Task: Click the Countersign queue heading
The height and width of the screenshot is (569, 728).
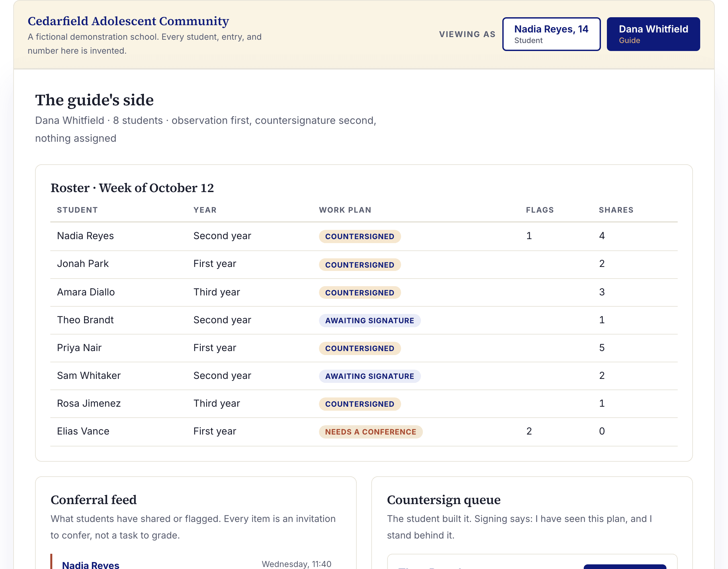Action: coord(444,500)
